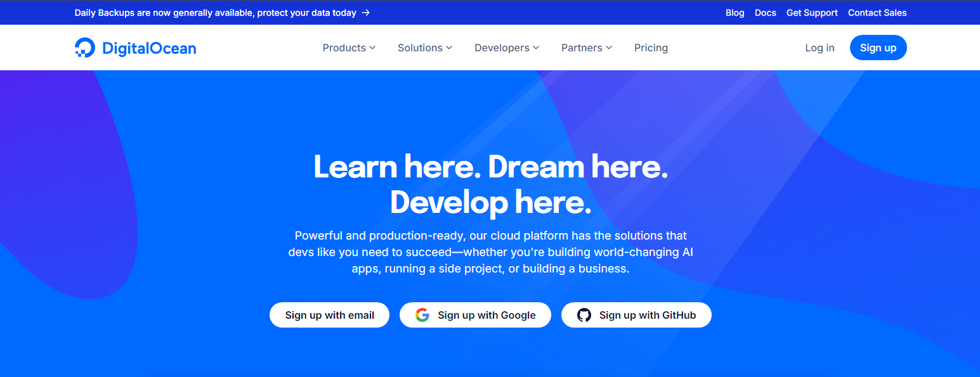Click the Sign up button in header
The image size is (980, 377).
(x=879, y=48)
